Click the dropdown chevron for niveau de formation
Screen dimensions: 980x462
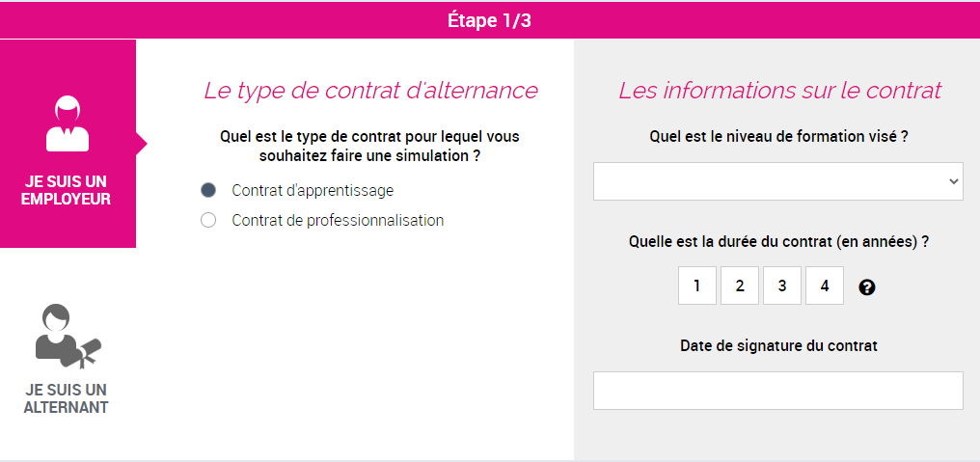click(953, 181)
